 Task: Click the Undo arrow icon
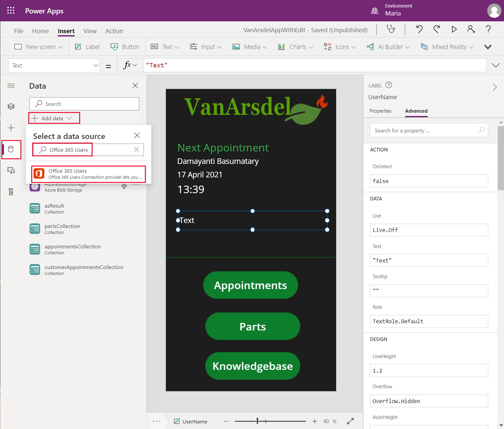(419, 29)
